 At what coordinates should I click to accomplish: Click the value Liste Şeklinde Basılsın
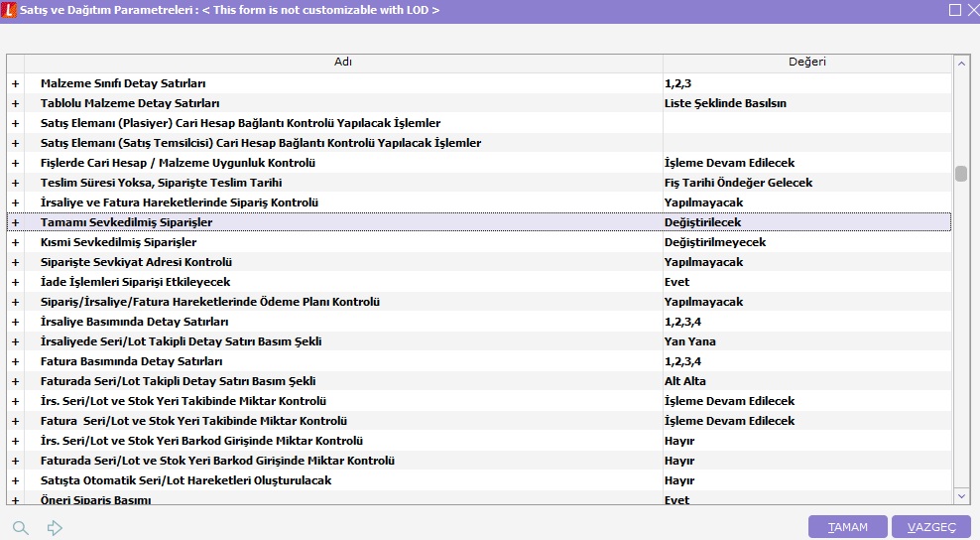[x=725, y=103]
